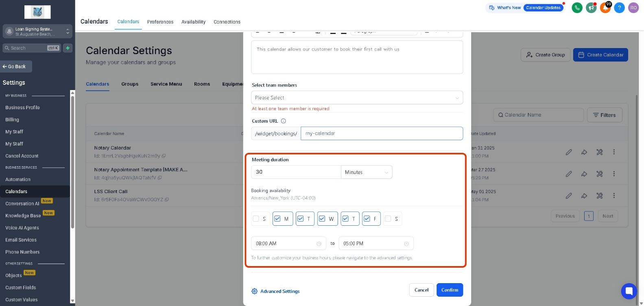Image resolution: width=644 pixels, height=306 pixels.
Task: Click the Advanced Settings gear icon
Action: (x=255, y=291)
